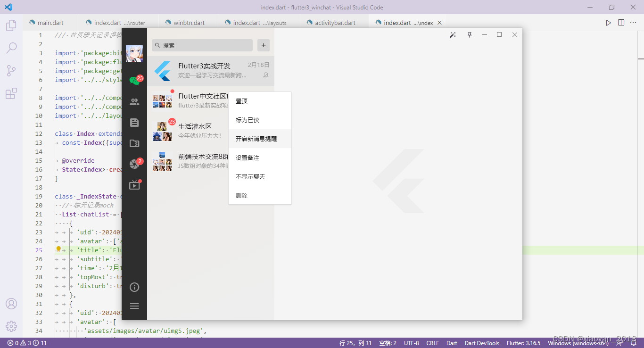Minimize the chat window
644x348 pixels.
[x=484, y=35]
